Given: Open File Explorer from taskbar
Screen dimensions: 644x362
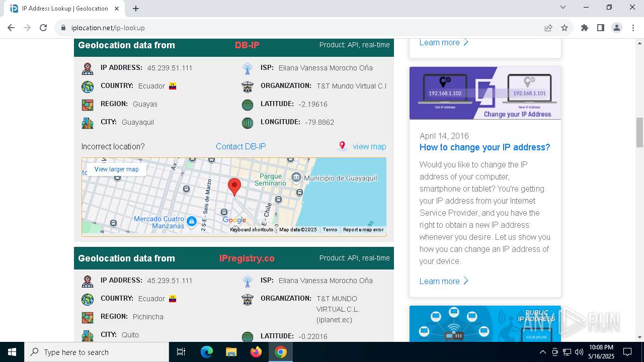Looking at the screenshot, I should click(231, 352).
